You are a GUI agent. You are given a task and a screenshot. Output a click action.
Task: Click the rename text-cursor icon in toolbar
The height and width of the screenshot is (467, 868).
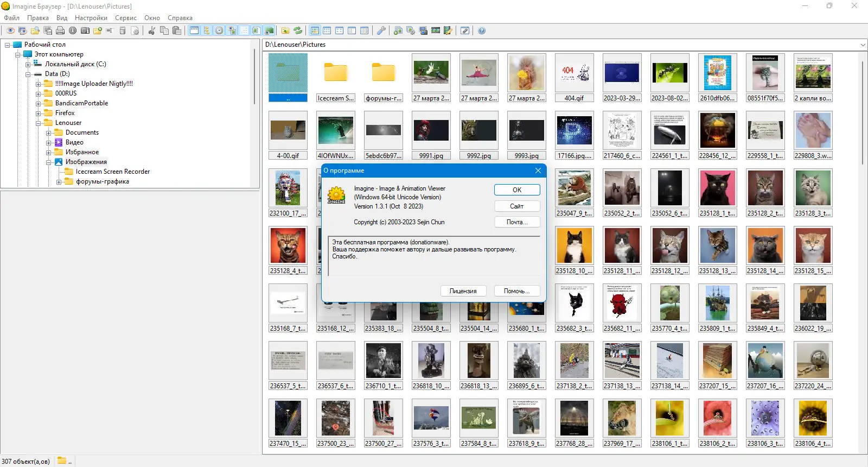pos(110,30)
